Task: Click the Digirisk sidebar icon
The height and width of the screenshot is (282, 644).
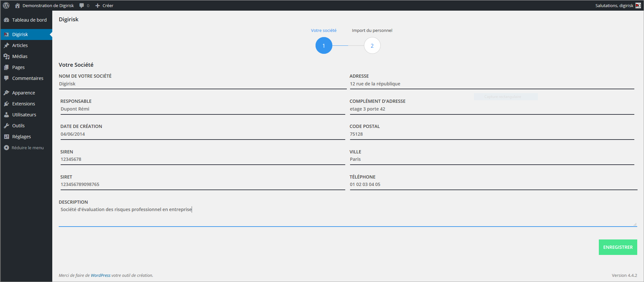Action: (6, 34)
